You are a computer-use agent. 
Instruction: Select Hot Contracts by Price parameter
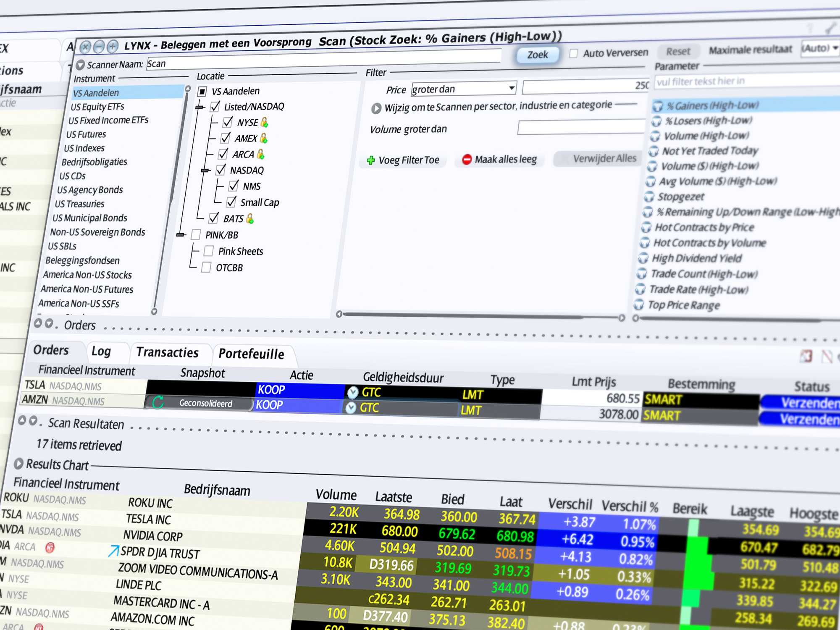(703, 227)
